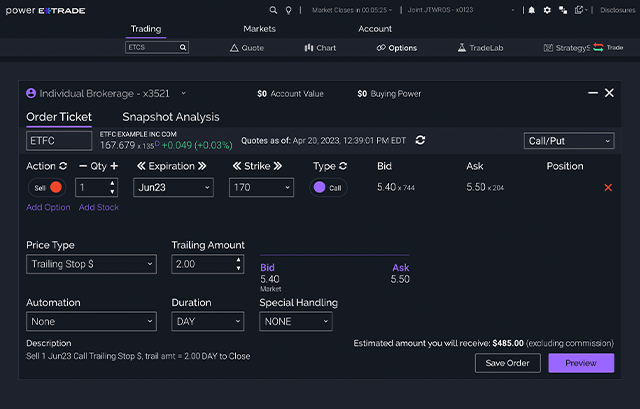Click the purple Preview button
This screenshot has width=640, height=409.
coord(581,362)
